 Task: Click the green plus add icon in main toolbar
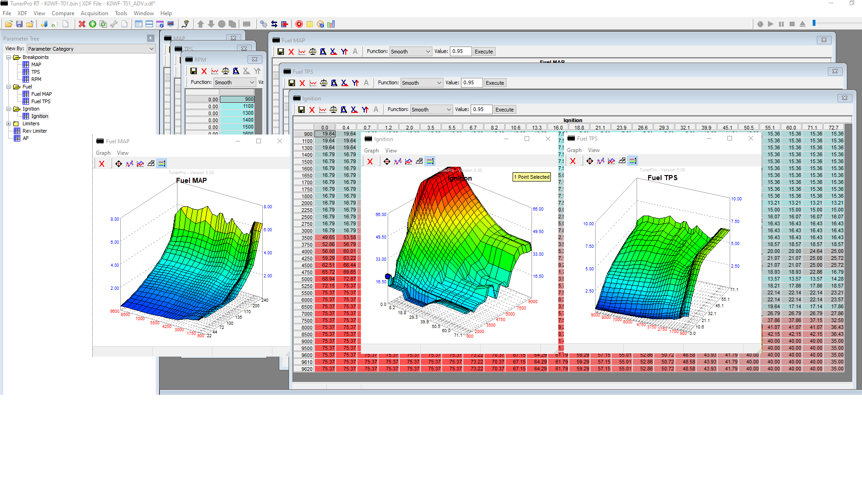[x=93, y=24]
